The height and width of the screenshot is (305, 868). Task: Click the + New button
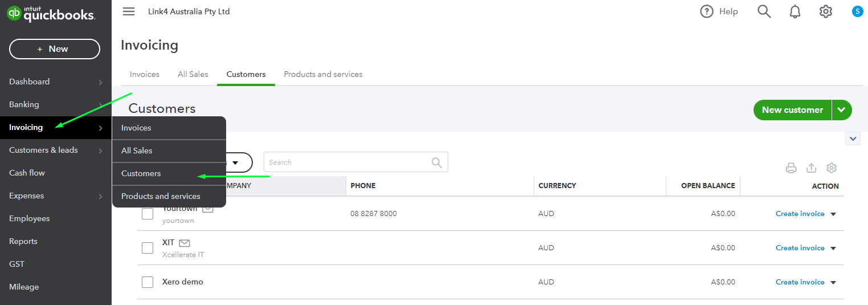click(55, 49)
